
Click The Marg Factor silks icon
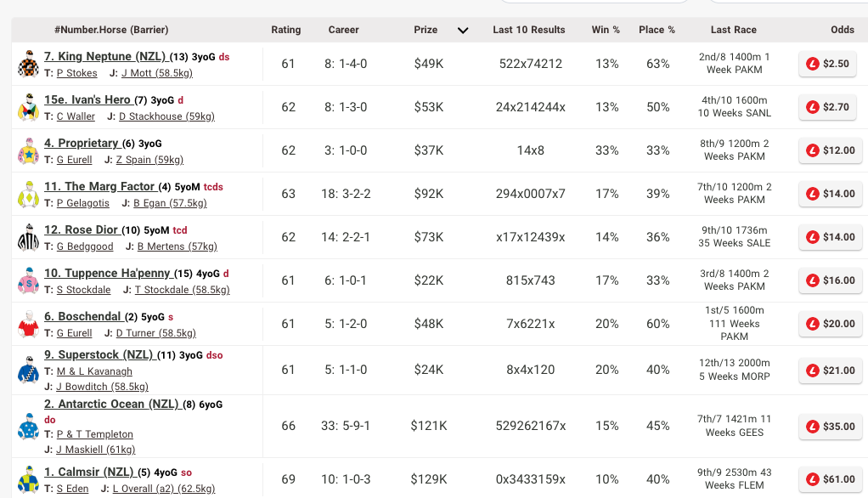point(28,195)
